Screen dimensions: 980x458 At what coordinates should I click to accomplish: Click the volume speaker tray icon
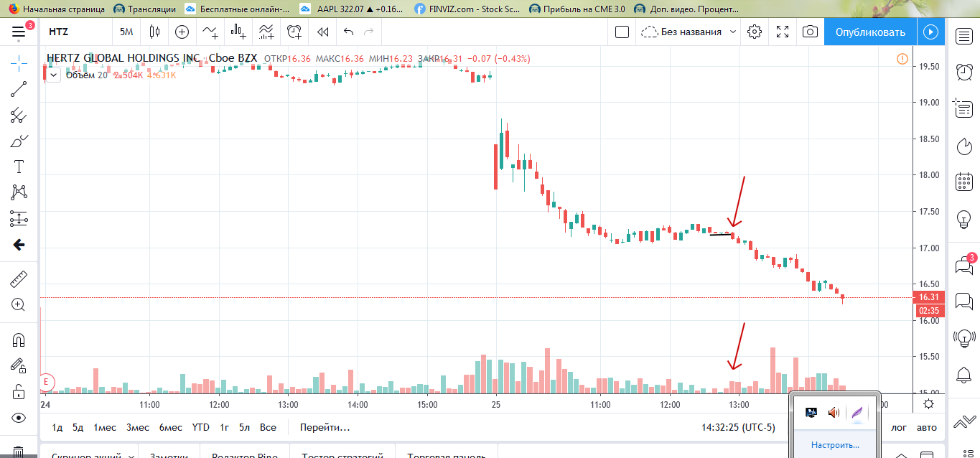point(834,412)
